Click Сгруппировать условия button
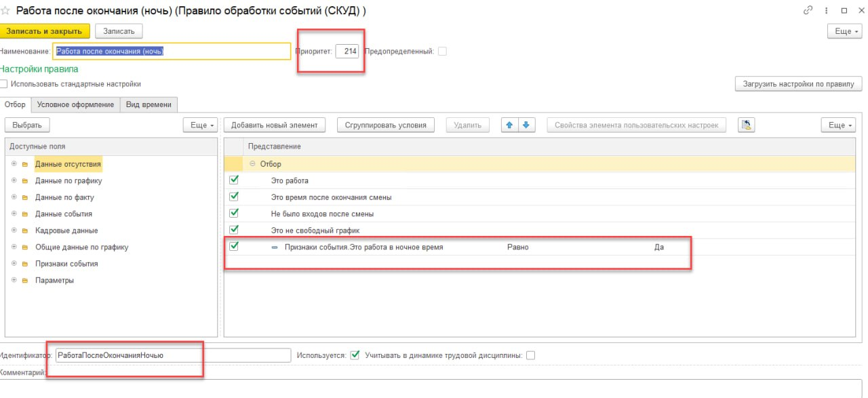The image size is (868, 398). (x=385, y=125)
